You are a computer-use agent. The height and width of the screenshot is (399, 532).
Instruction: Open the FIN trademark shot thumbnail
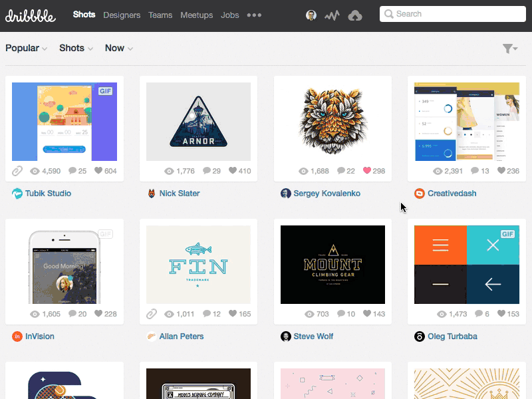(198, 265)
